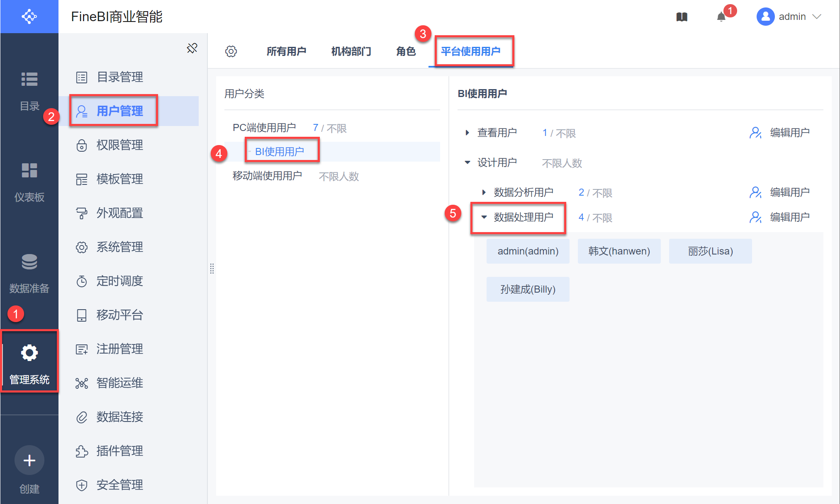Click the notification bell icon
The width and height of the screenshot is (840, 504).
721,17
